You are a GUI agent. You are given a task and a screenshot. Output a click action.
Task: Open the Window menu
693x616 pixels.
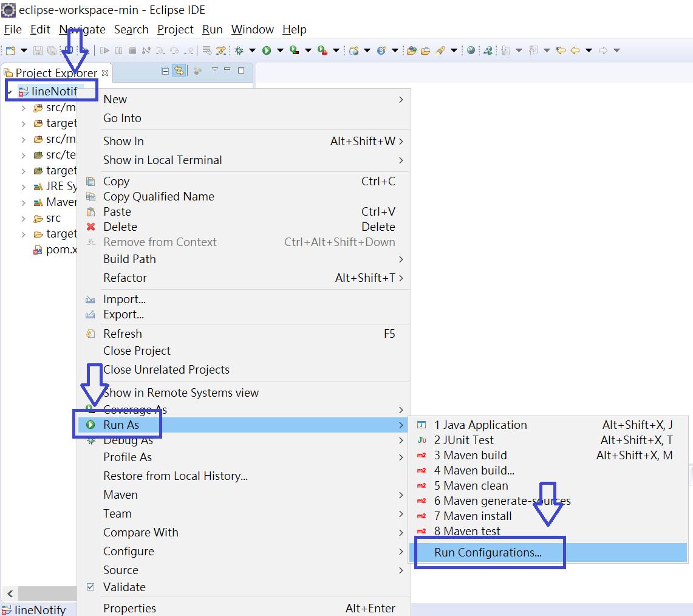coord(253,30)
